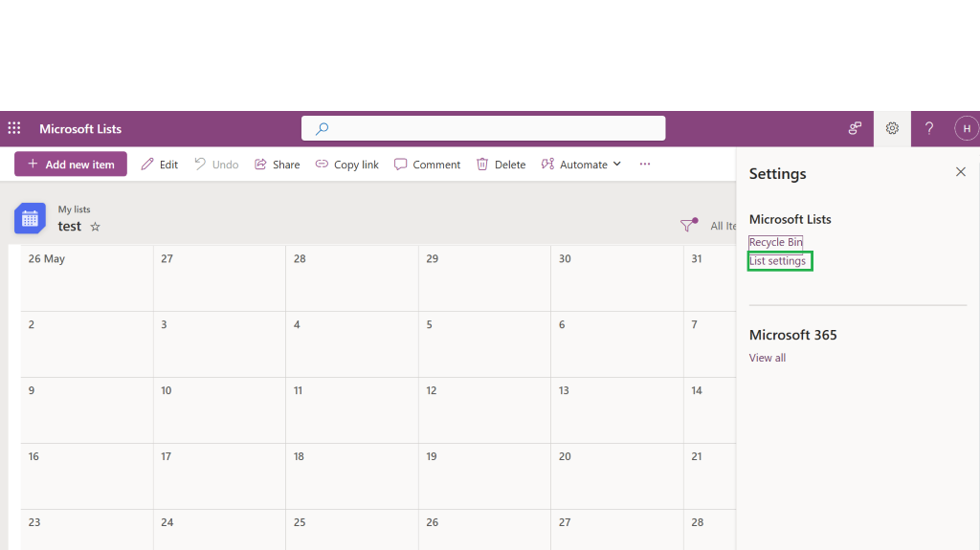This screenshot has height=550, width=980.
Task: Select calendar day 31
Action: pos(710,278)
